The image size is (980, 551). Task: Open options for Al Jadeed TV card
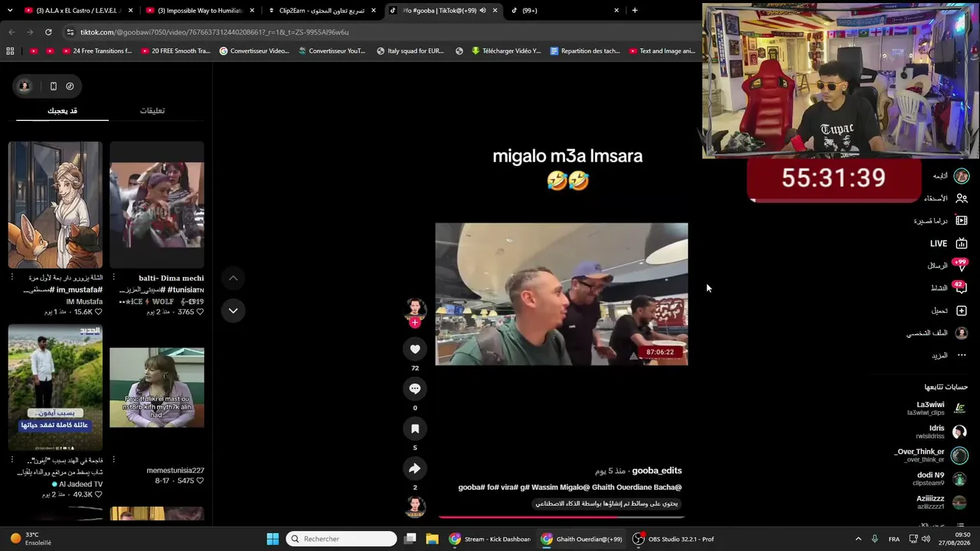coord(12,460)
